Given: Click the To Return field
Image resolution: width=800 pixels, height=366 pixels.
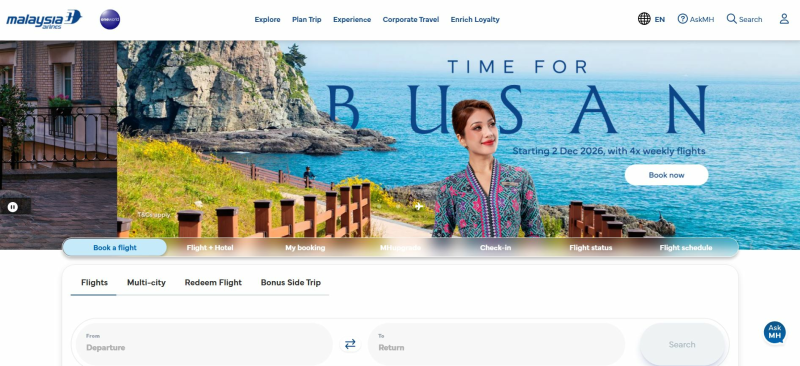Looking at the screenshot, I should 496,344.
